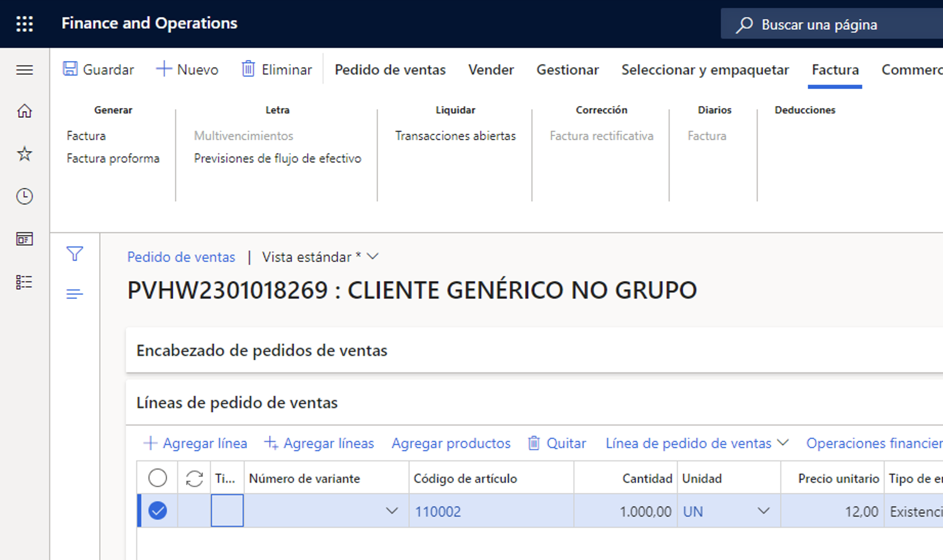This screenshot has height=560, width=943.
Task: Open the Pedido de ventas ribbon tab
Action: [390, 69]
